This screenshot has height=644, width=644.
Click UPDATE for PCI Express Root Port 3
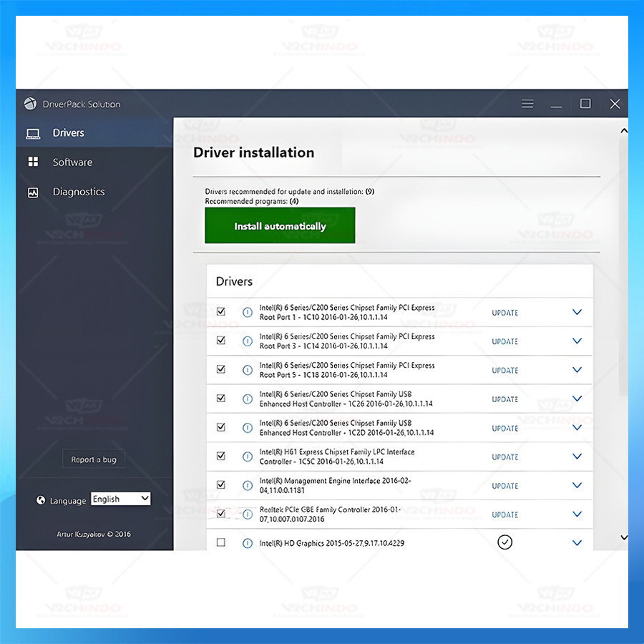[504, 342]
